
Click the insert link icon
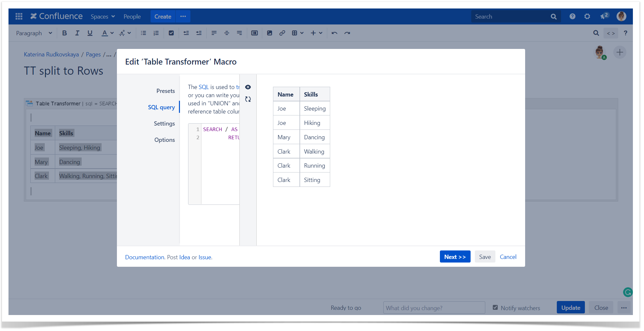(282, 33)
